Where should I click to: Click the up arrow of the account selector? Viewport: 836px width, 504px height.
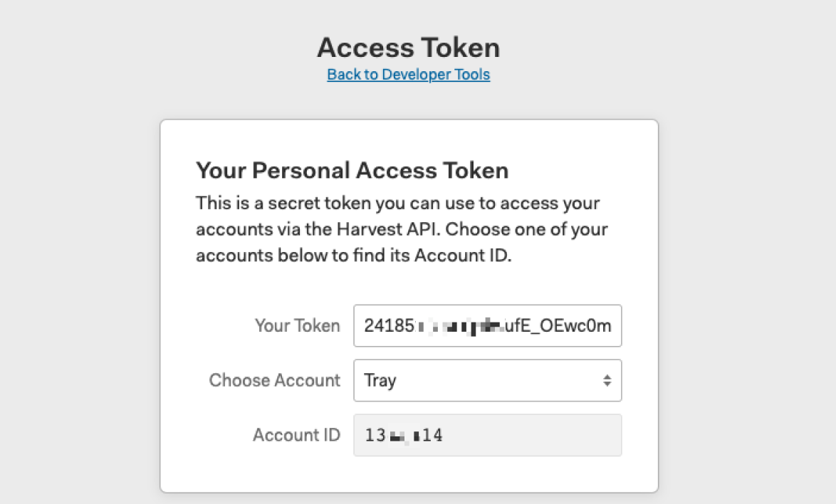pos(607,377)
